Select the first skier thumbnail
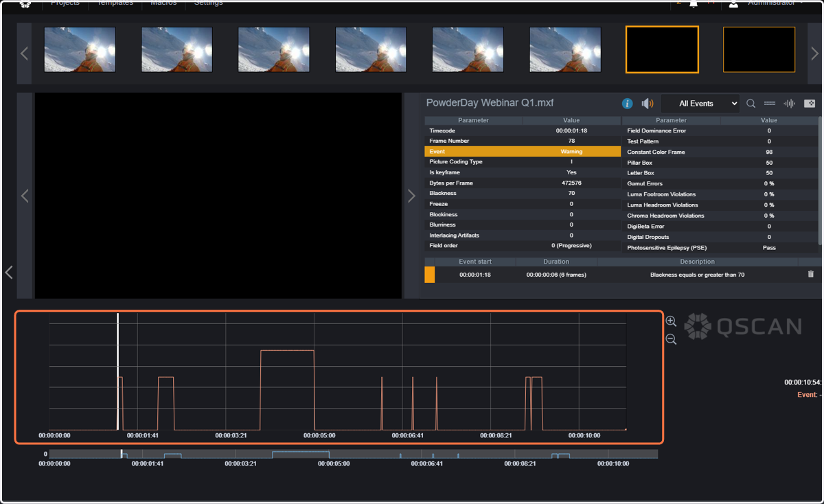This screenshot has width=824, height=504. (80, 49)
